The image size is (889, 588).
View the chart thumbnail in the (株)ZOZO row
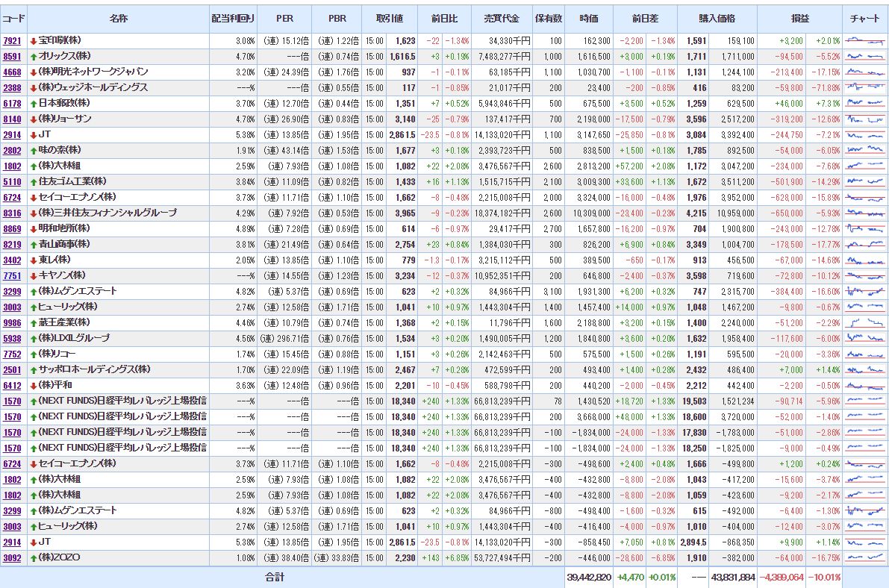click(864, 557)
